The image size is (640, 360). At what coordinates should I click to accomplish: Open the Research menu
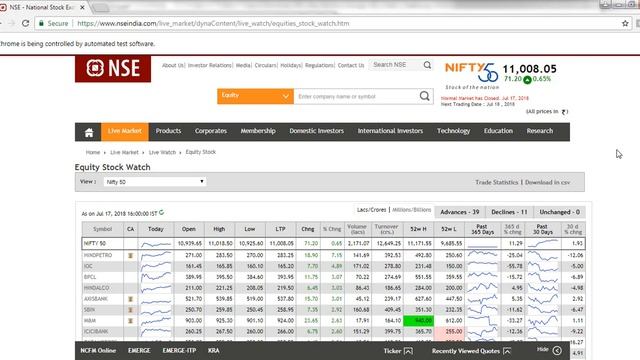tap(540, 131)
